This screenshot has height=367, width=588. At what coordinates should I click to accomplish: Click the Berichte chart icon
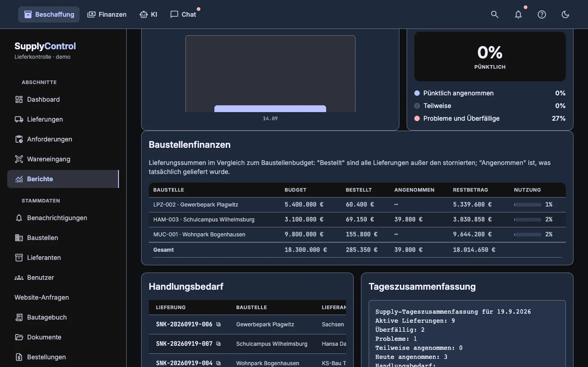[x=19, y=179]
